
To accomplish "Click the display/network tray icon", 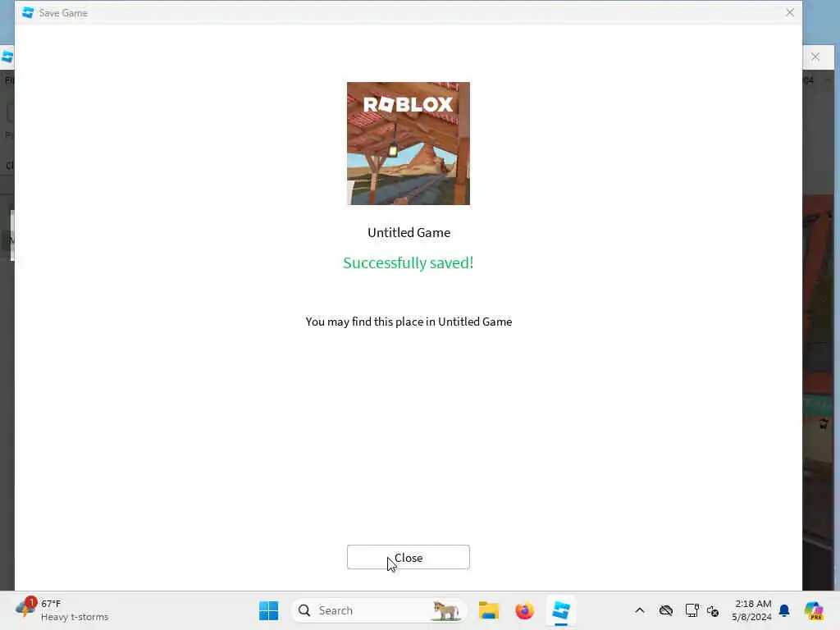I will tap(692, 610).
